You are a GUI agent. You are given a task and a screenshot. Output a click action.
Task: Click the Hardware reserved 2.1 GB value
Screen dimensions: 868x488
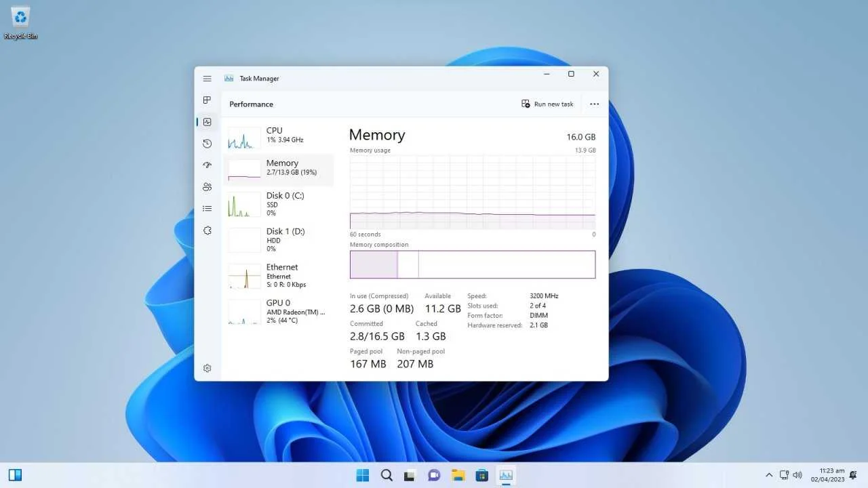point(538,325)
